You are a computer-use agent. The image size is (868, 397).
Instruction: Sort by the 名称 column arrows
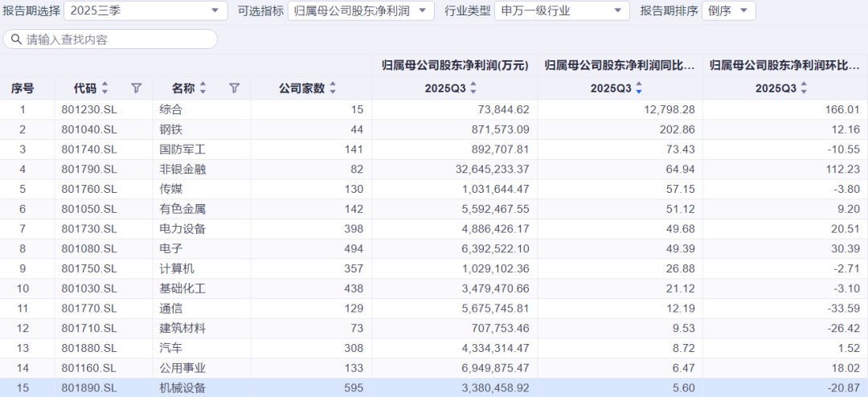[x=203, y=88]
